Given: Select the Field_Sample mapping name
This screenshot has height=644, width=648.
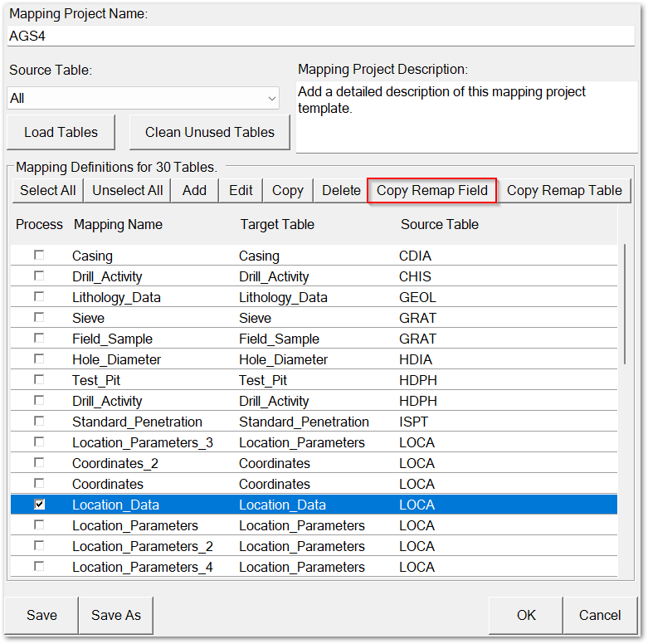Looking at the screenshot, I should tap(112, 339).
